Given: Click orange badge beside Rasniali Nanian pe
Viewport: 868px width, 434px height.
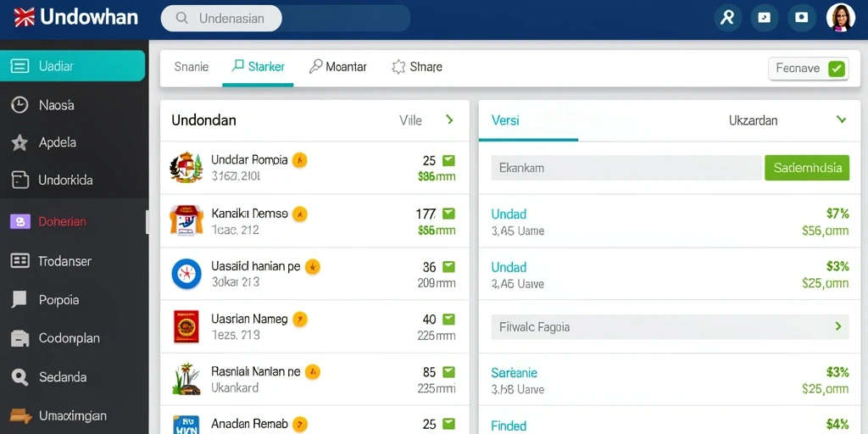Looking at the screenshot, I should (313, 372).
